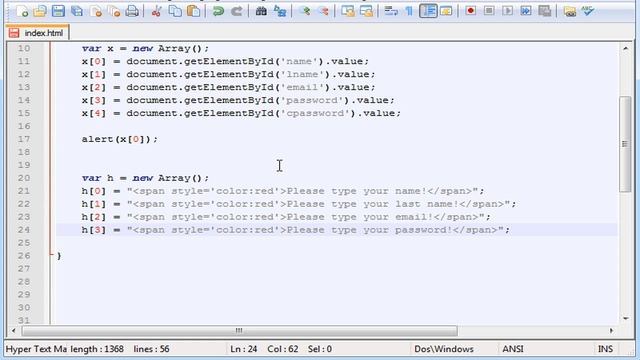
Task: Open a file using the Open folder icon
Action: (x=40, y=11)
